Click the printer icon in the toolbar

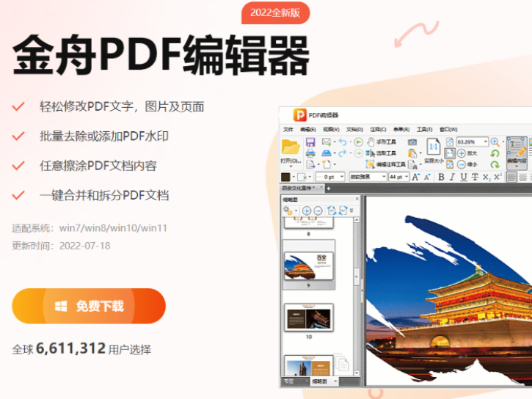pos(310,153)
